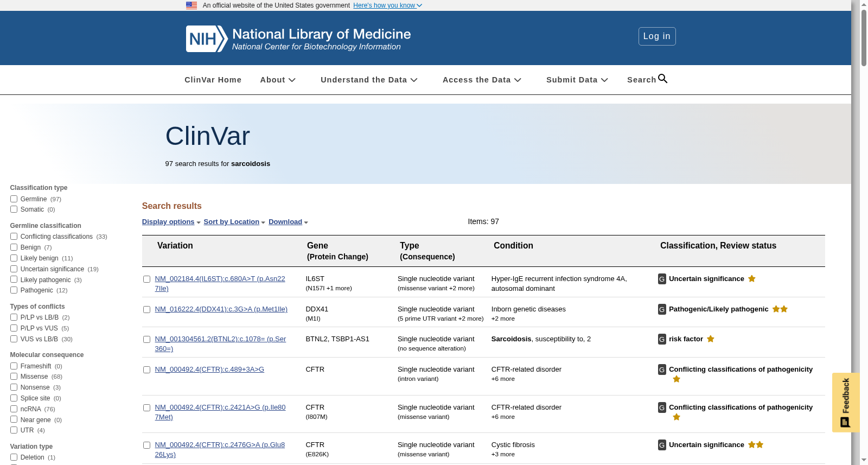Click the G badge for BTNL2 risk factor row
This screenshot has width=868, height=465.
point(662,339)
